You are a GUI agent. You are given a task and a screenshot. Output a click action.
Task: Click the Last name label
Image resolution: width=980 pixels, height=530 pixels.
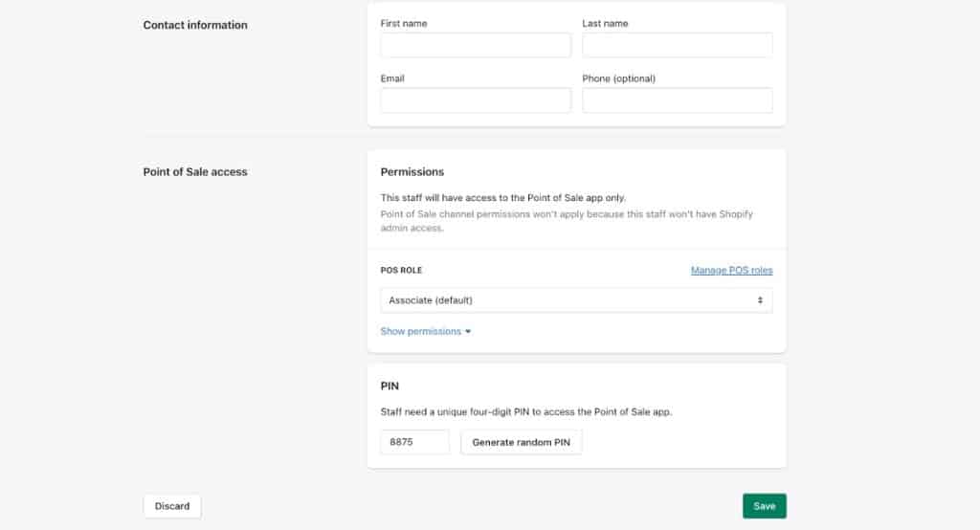(x=605, y=23)
